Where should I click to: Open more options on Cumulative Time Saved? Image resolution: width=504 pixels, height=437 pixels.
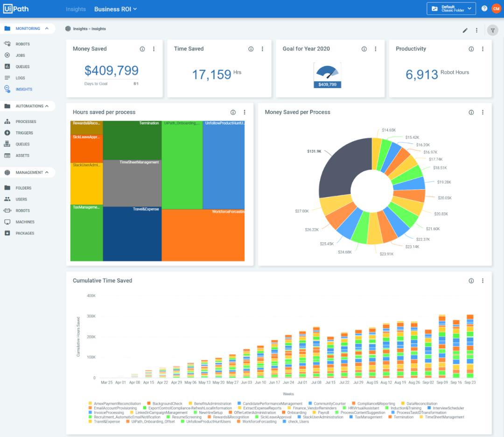(x=483, y=281)
